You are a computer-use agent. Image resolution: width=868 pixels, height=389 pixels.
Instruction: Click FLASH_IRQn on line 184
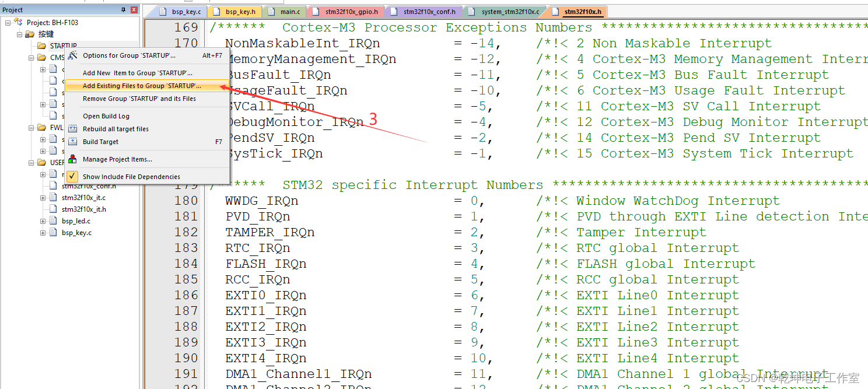[266, 264]
